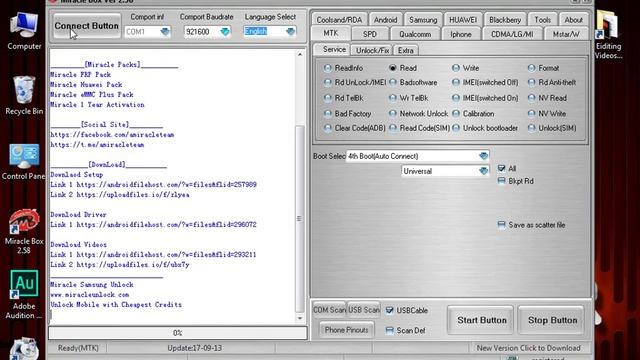Open the Control Panel desktop icon
The width and height of the screenshot is (640, 360).
pos(23,162)
